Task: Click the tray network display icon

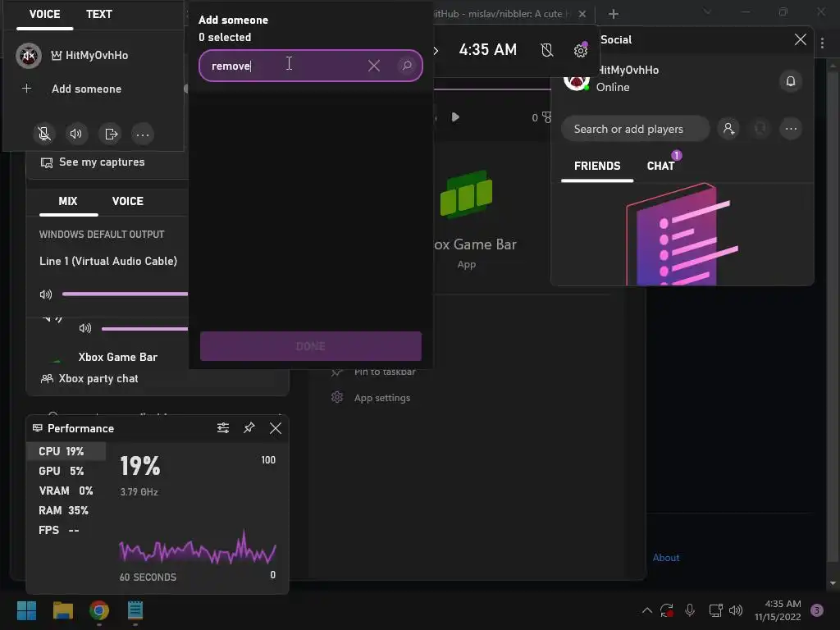Action: pyautogui.click(x=715, y=610)
